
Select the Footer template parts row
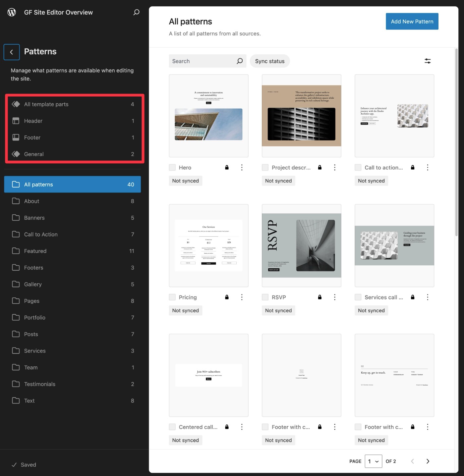pos(73,137)
